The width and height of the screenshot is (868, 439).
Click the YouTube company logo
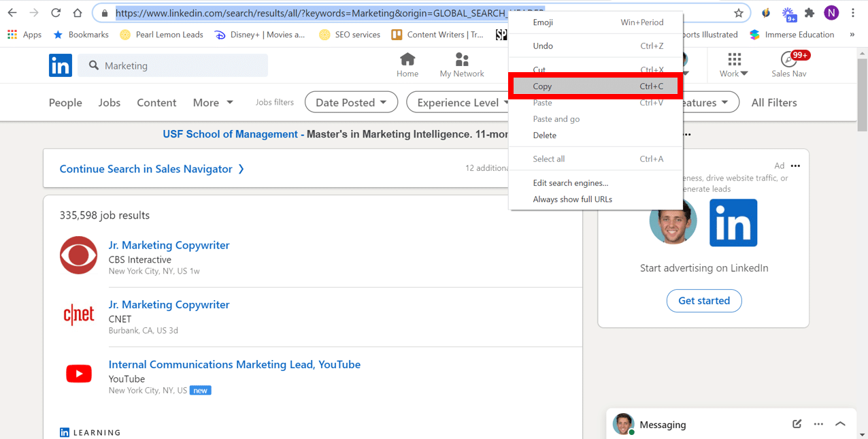(79, 374)
